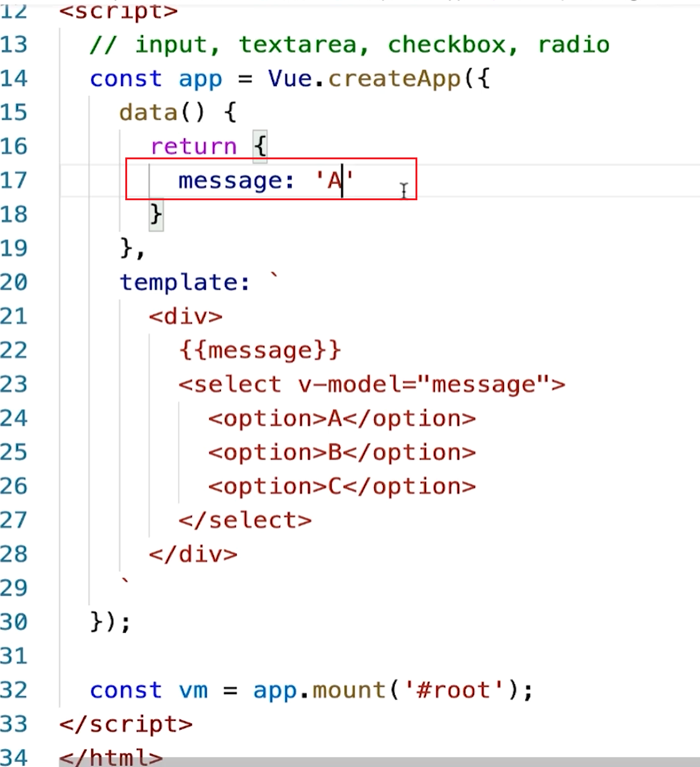Image resolution: width=700 pixels, height=767 pixels.
Task: Click the opening <div> tag
Action: [186, 316]
